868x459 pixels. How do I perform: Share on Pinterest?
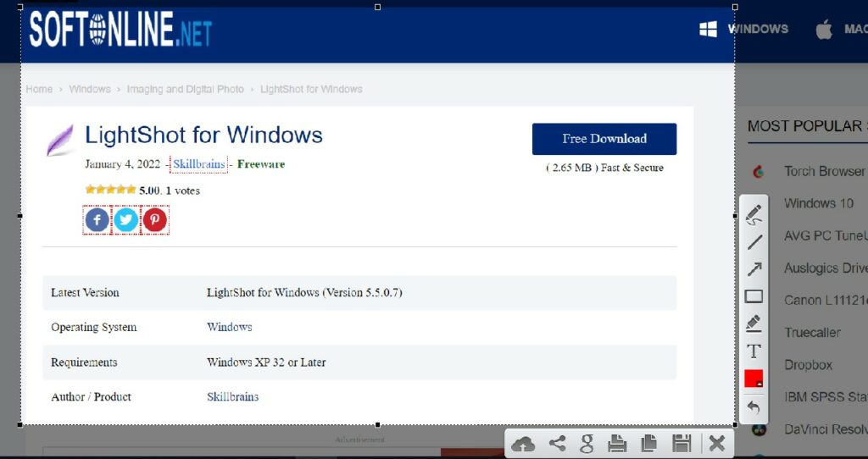tap(155, 220)
